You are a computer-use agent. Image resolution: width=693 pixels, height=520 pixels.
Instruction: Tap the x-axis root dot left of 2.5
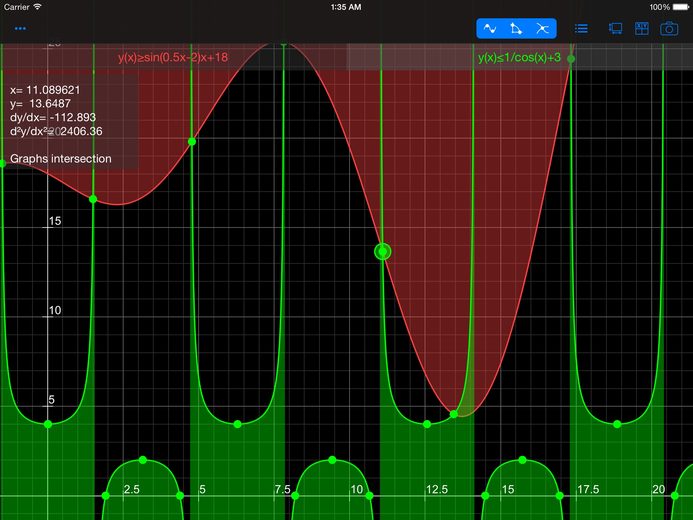(x=106, y=496)
